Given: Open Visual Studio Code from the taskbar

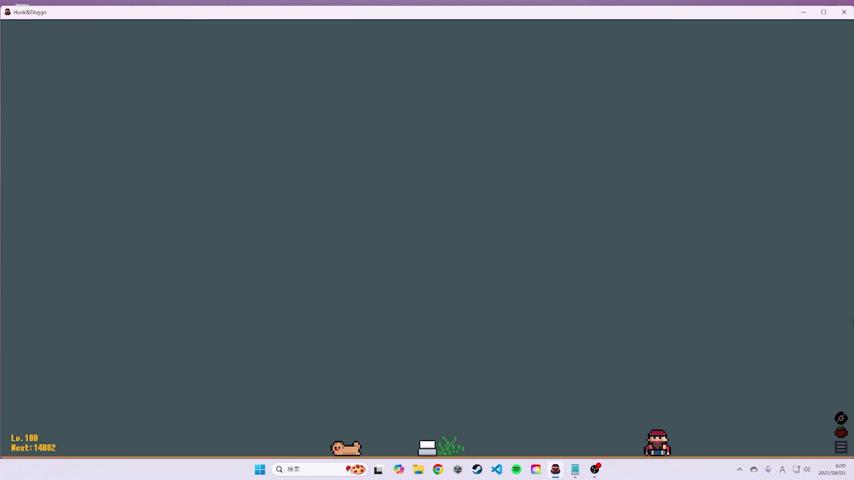Looking at the screenshot, I should 497,469.
